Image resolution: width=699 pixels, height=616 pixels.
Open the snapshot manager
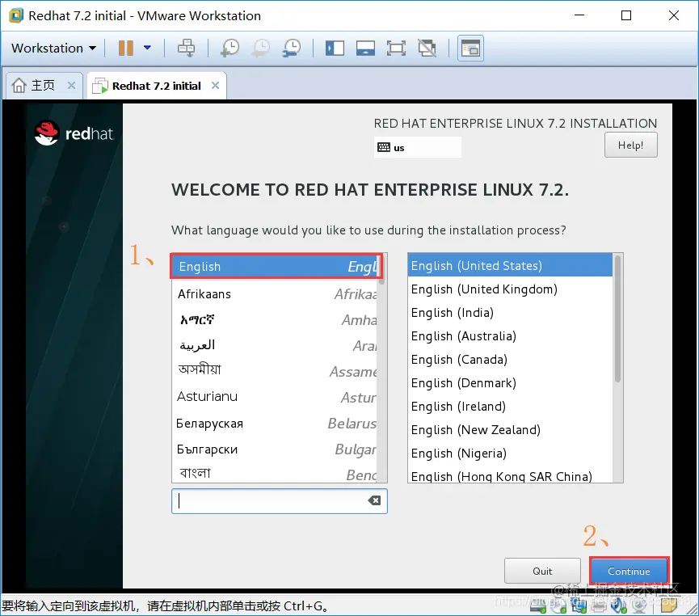click(292, 48)
